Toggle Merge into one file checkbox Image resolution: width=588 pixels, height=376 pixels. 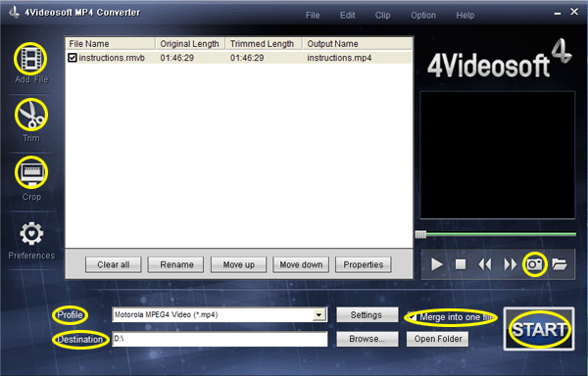[x=413, y=317]
